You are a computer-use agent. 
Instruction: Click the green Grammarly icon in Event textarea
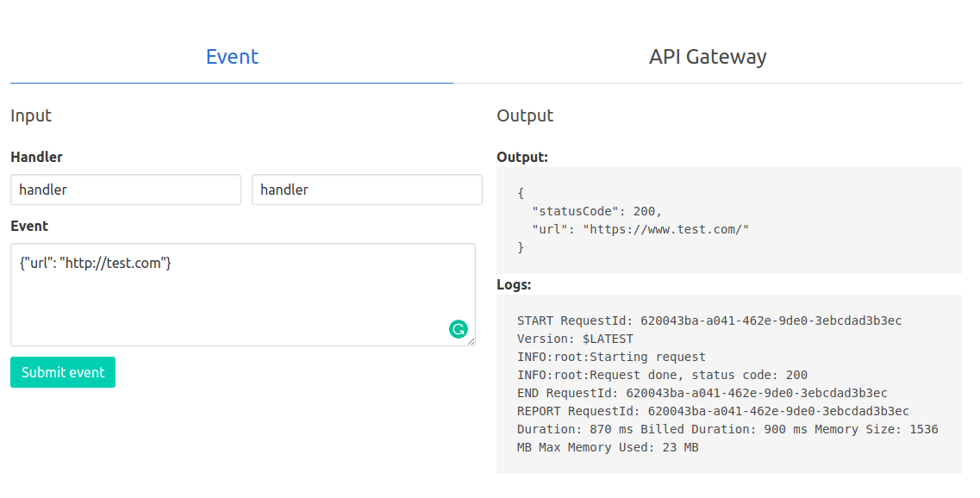point(459,328)
